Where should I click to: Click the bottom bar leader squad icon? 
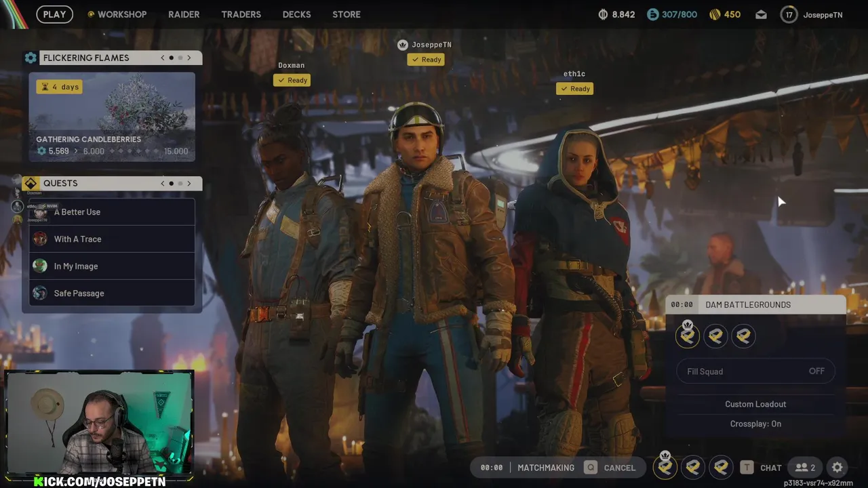point(665,466)
